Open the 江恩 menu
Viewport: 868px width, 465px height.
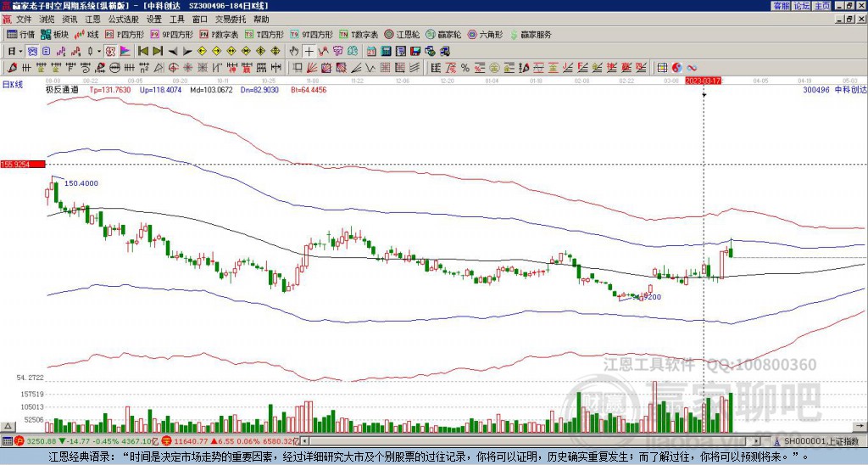92,20
